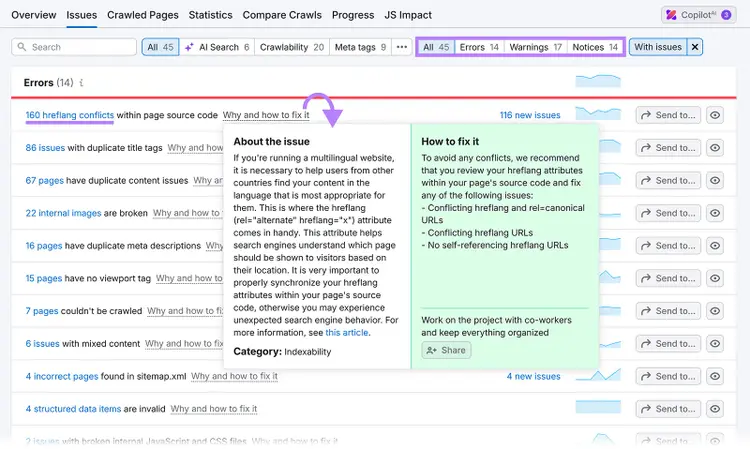Open the Copilot AI button
The image size is (750, 449).
pos(698,15)
